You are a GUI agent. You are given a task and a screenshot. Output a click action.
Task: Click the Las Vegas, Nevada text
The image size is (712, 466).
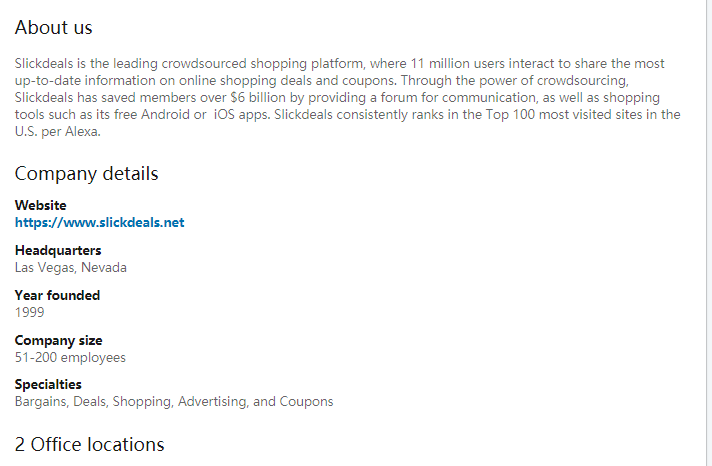point(70,267)
